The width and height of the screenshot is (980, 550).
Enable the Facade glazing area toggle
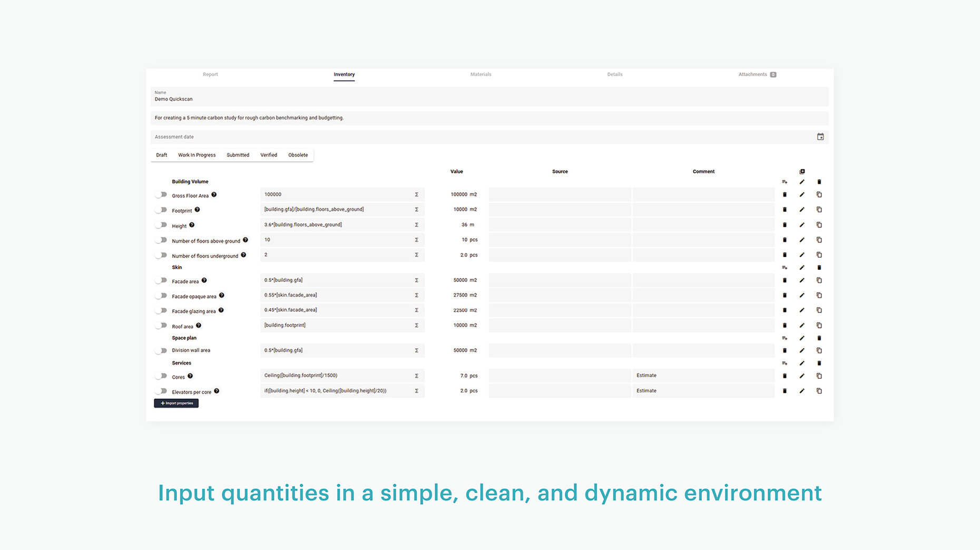point(161,311)
